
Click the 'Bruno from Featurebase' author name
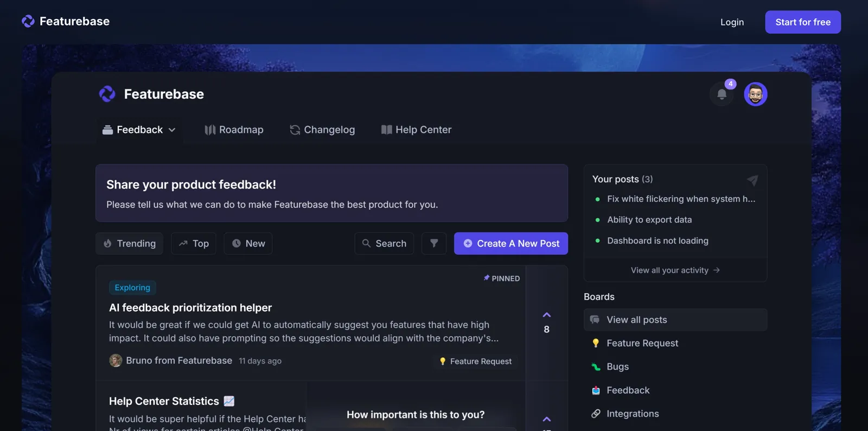(179, 360)
